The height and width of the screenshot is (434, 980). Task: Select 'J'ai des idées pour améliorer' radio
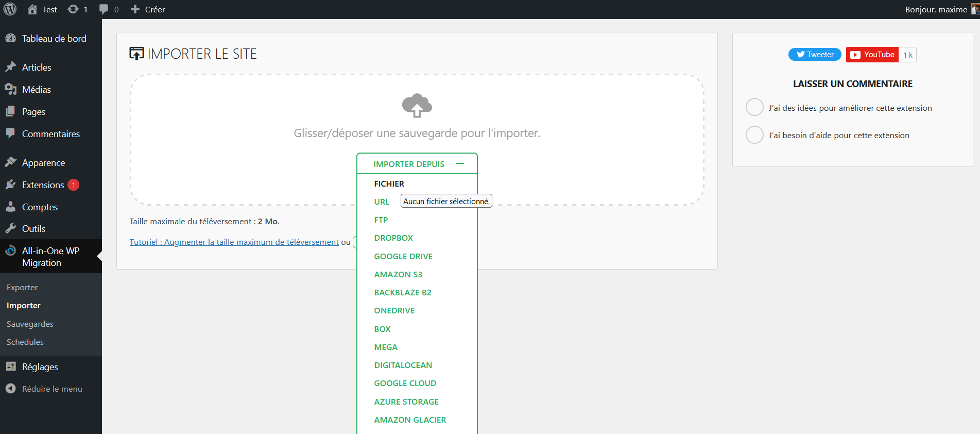pos(754,107)
